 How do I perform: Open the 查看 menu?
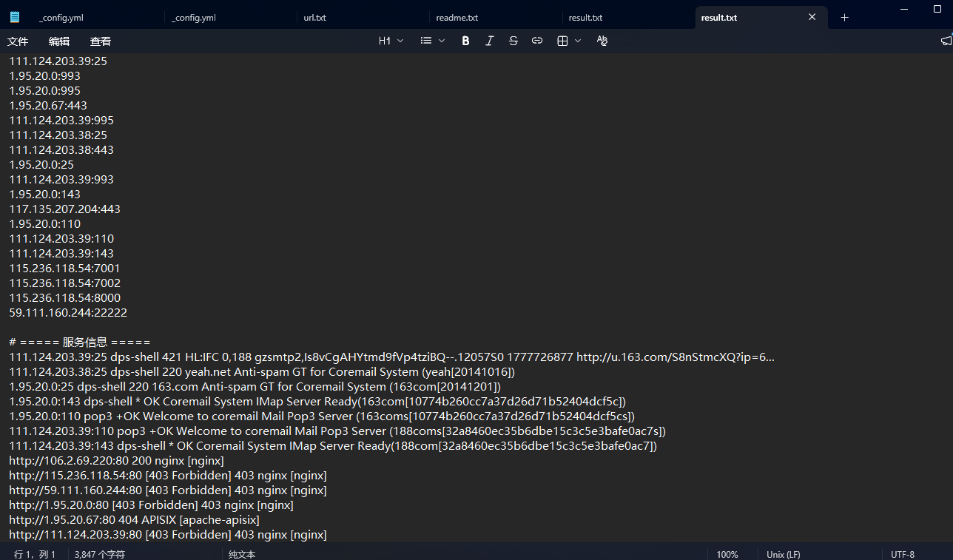(x=101, y=41)
